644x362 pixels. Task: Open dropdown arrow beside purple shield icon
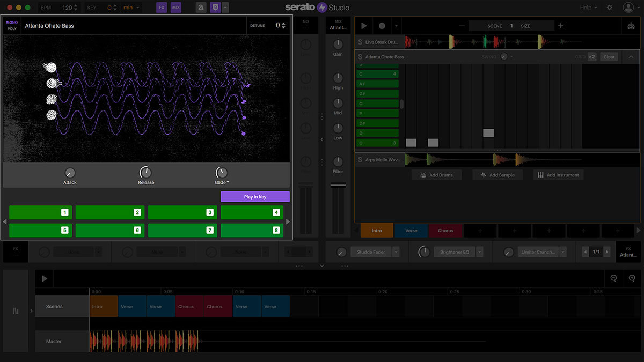tap(225, 8)
